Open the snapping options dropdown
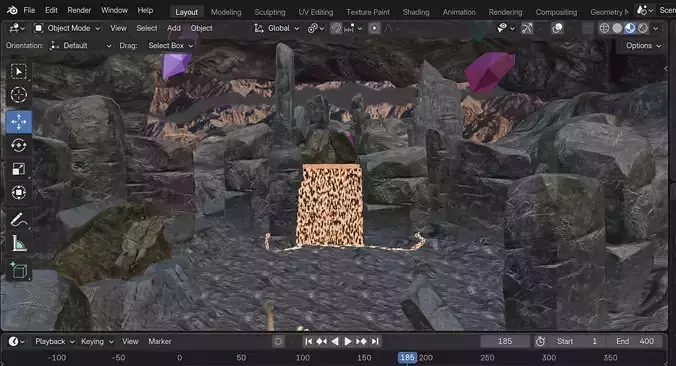The image size is (676, 366). click(x=353, y=28)
